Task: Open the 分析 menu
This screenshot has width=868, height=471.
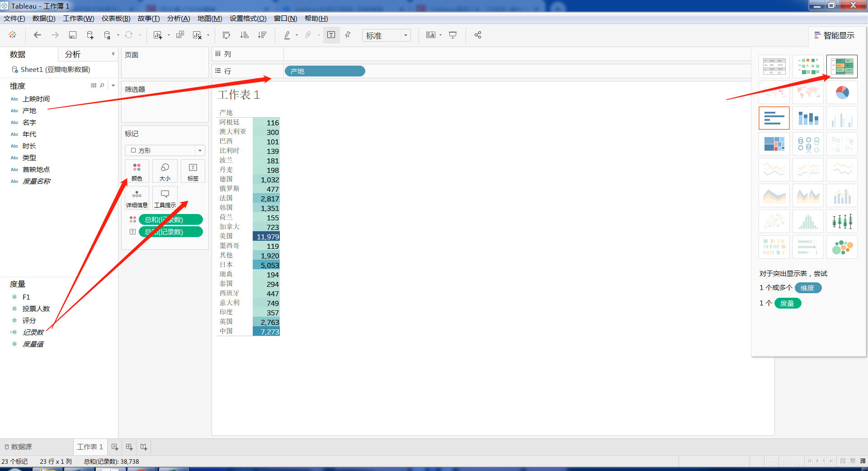Action: pos(179,19)
